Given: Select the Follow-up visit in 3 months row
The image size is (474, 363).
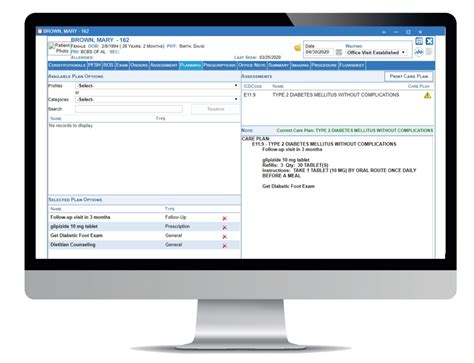Looking at the screenshot, I should (144, 217).
